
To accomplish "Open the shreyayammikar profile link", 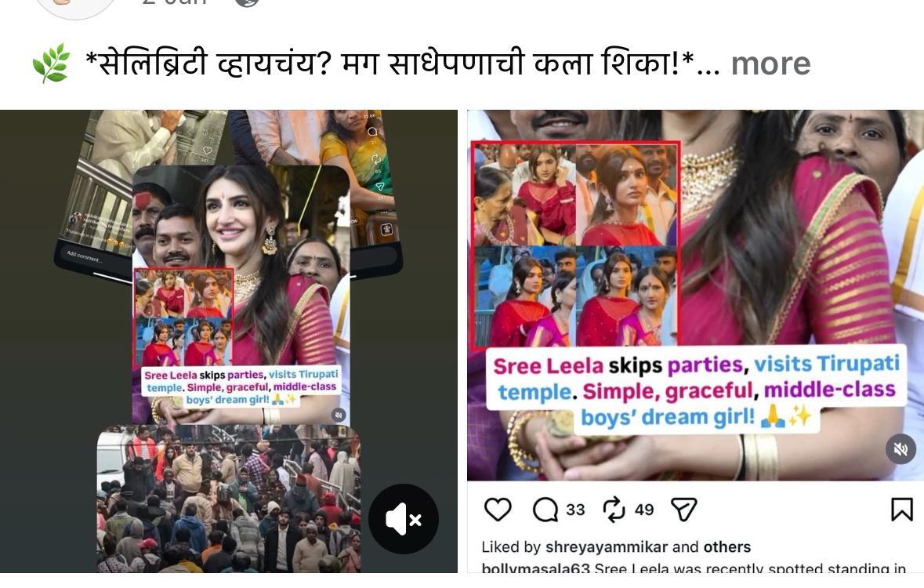I will tap(607, 546).
